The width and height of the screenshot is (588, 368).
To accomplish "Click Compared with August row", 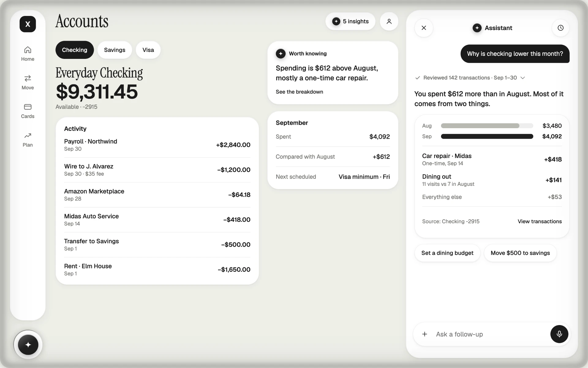I will (333, 157).
